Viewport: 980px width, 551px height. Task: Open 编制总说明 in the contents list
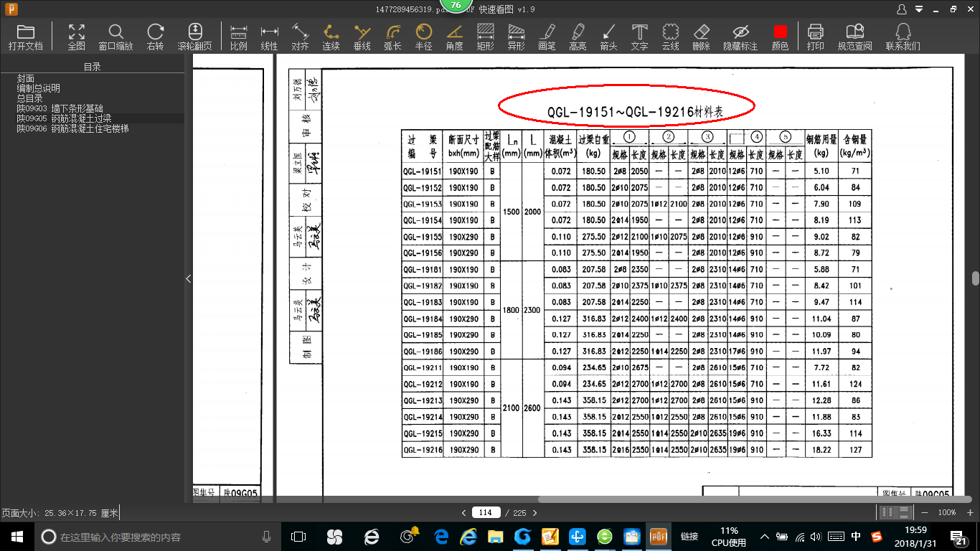coord(39,88)
